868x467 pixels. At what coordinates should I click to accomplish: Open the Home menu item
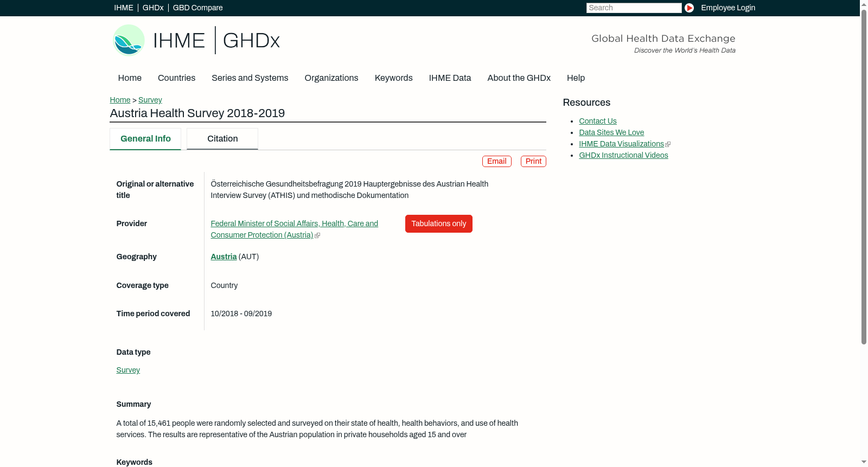click(x=130, y=78)
